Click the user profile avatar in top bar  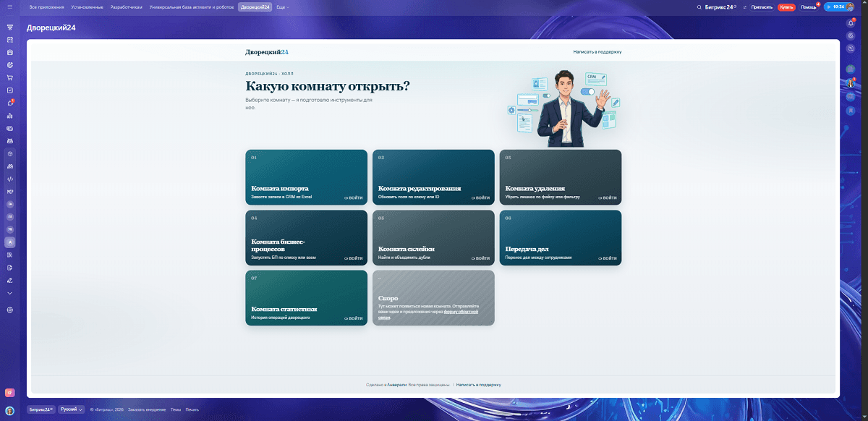(x=851, y=7)
